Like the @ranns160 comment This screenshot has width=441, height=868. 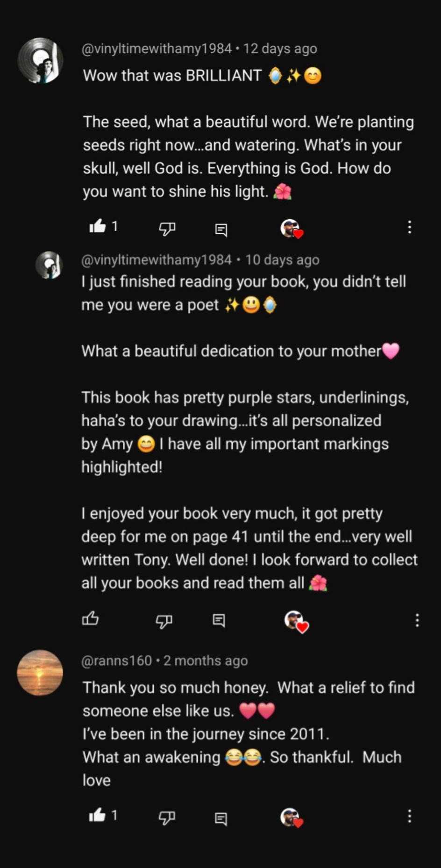(x=98, y=816)
